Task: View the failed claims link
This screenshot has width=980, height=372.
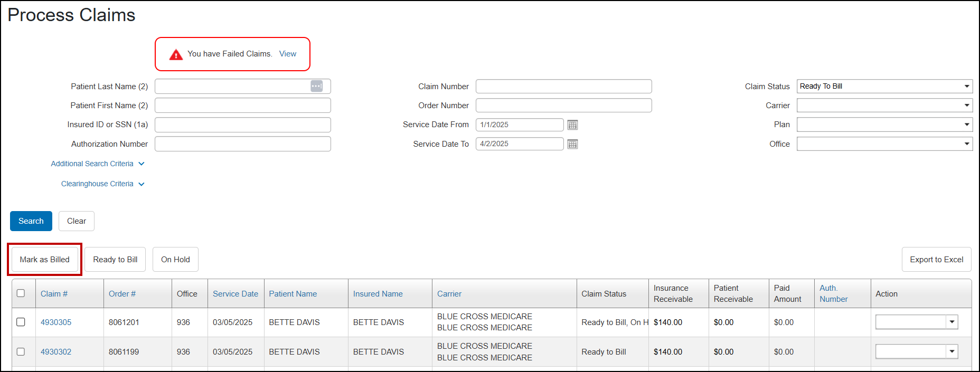Action: tap(288, 54)
